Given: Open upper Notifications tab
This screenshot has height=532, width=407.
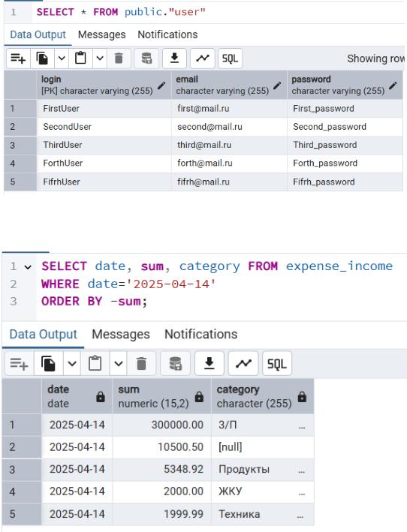Looking at the screenshot, I should click(x=167, y=35).
